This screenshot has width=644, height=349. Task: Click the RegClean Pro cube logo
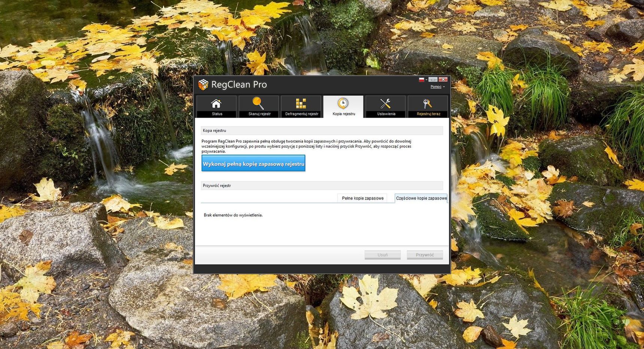pyautogui.click(x=203, y=85)
